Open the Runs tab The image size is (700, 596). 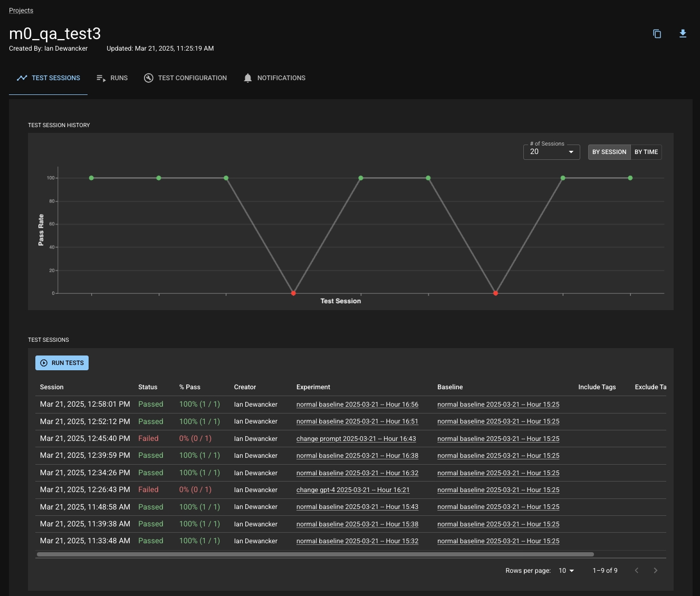point(119,78)
